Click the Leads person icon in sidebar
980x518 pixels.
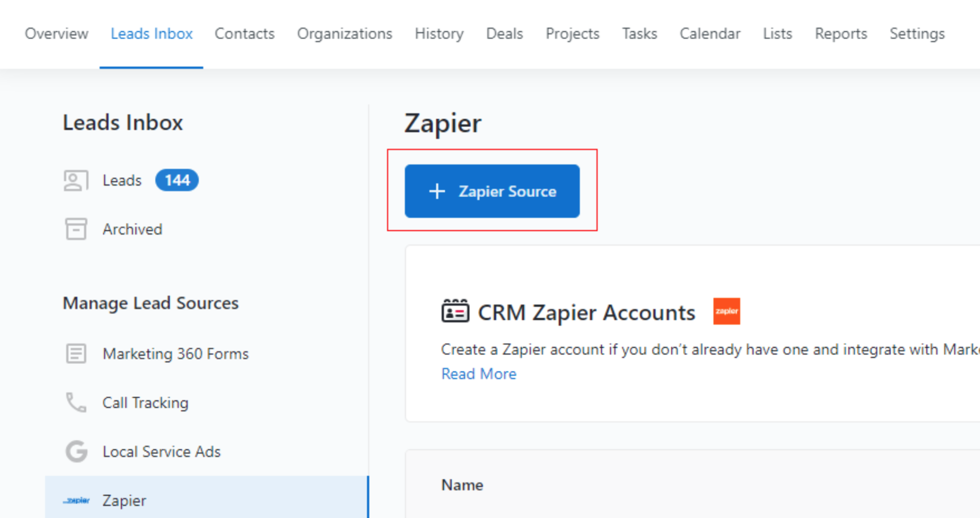[76, 181]
